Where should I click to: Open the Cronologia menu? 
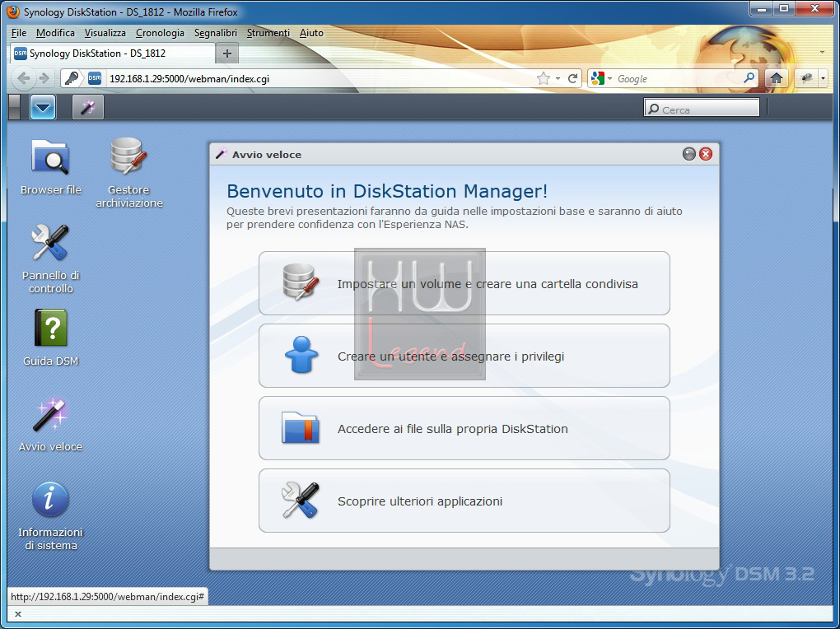[160, 33]
